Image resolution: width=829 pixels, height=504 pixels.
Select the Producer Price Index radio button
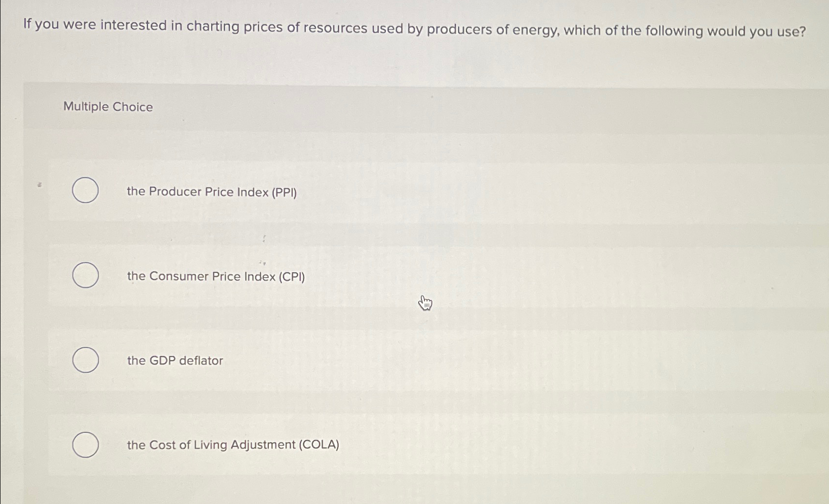[85, 191]
